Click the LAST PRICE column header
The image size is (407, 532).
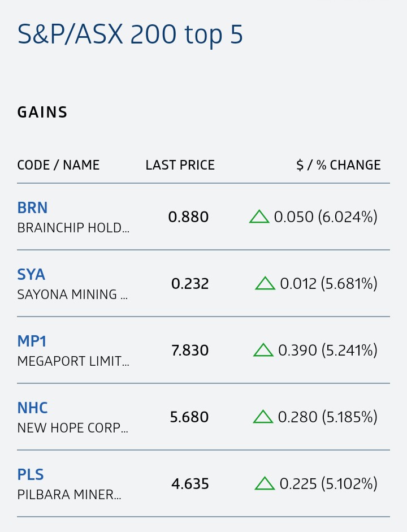tap(180, 165)
